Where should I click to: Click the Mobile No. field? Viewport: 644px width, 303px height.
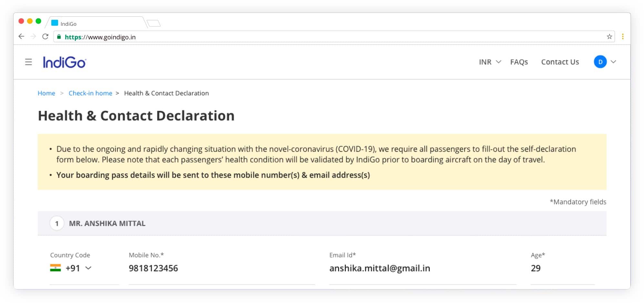pos(221,268)
